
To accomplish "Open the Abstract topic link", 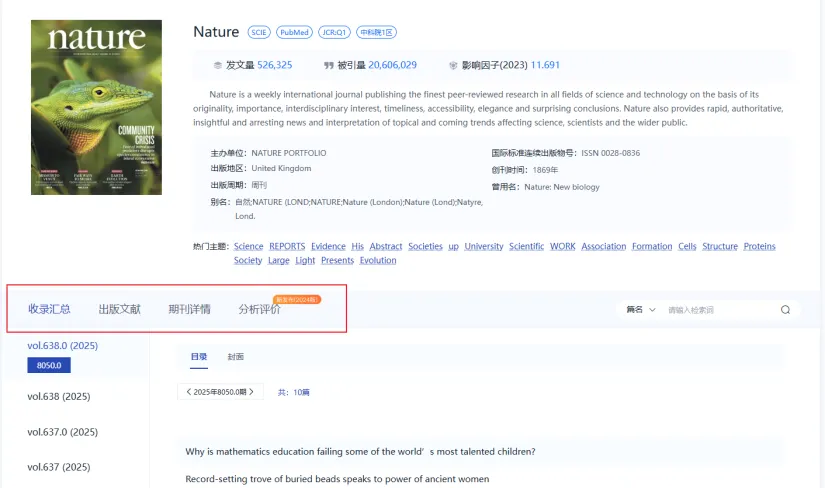I will pos(386,246).
